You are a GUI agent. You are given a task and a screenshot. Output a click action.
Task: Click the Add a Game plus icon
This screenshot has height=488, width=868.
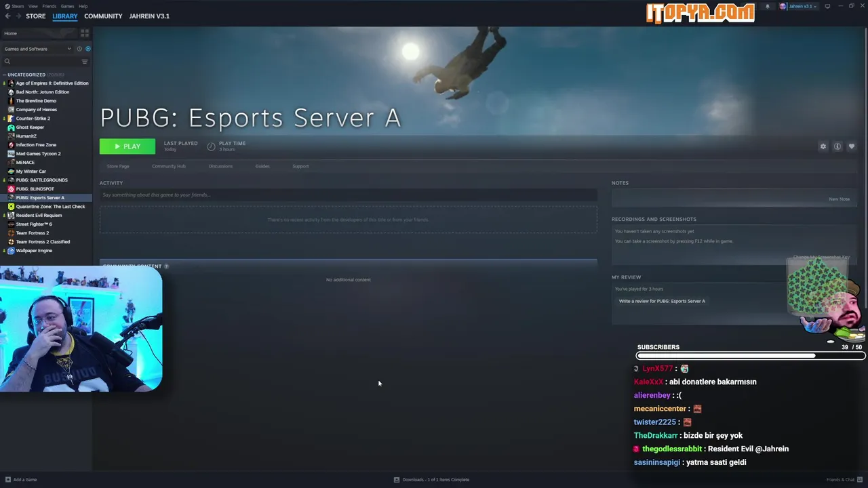pos(8,480)
